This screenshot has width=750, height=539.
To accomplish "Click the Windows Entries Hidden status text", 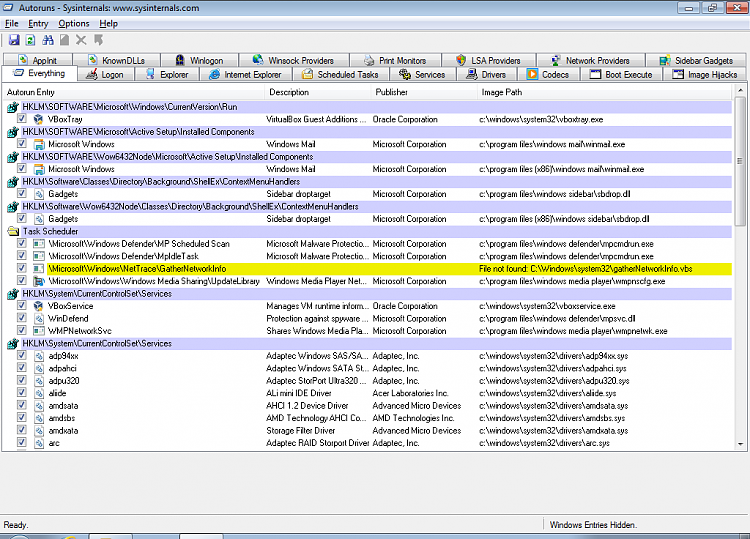I will [x=593, y=525].
